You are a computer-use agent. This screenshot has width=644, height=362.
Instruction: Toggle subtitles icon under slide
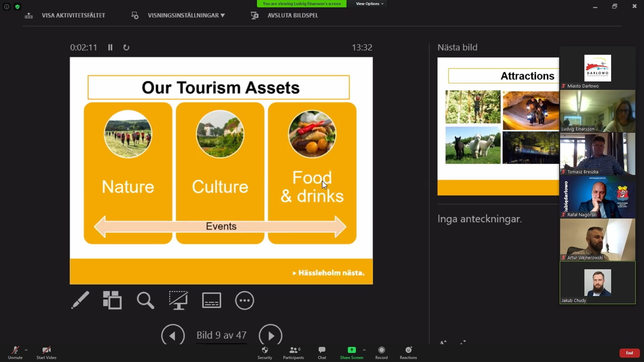point(211,300)
